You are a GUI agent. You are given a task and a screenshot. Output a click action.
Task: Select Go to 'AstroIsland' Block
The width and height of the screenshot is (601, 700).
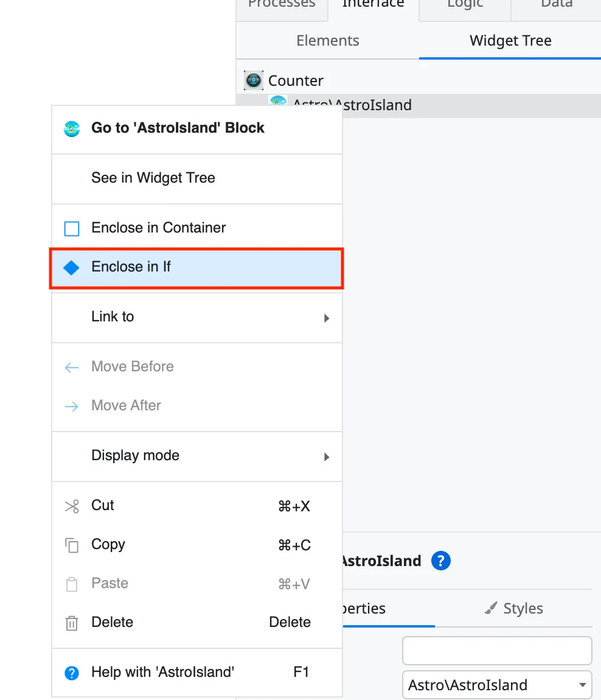click(178, 128)
